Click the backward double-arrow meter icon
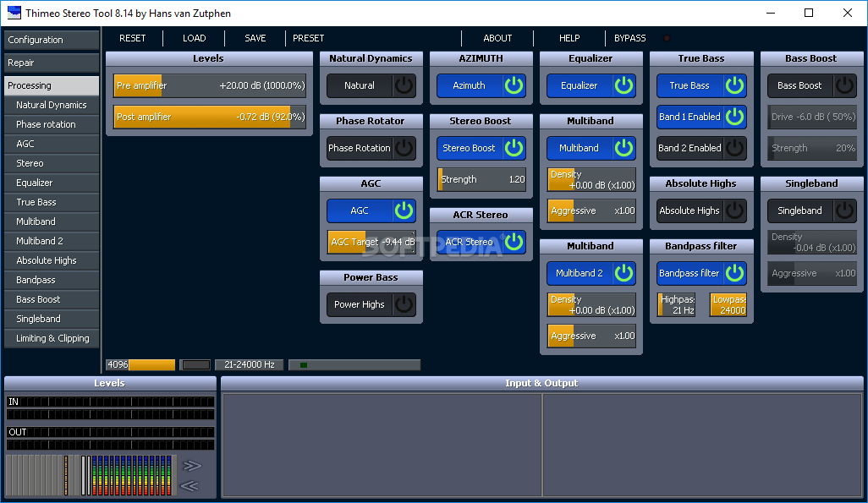Screen dimensions: 868x503 pyautogui.click(x=190, y=486)
